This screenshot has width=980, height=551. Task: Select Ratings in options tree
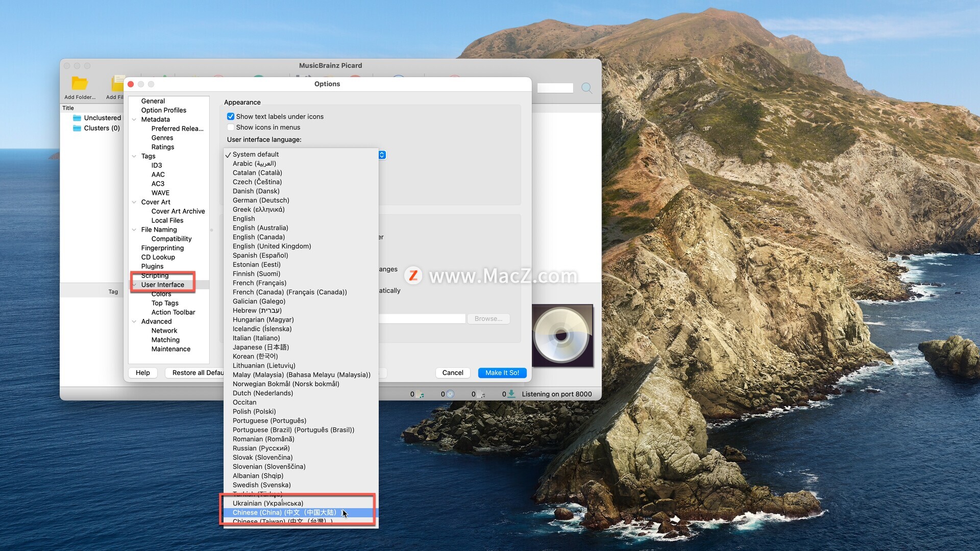point(163,147)
